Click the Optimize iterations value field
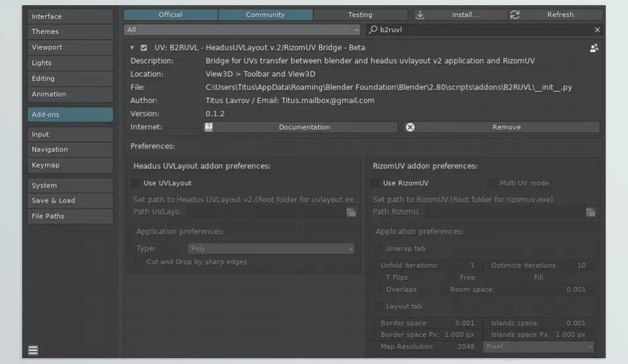Screen dimensions: 628x364 tap(538, 265)
